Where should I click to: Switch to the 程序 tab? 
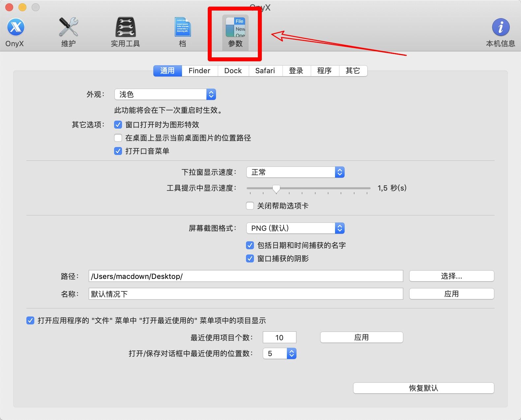324,71
